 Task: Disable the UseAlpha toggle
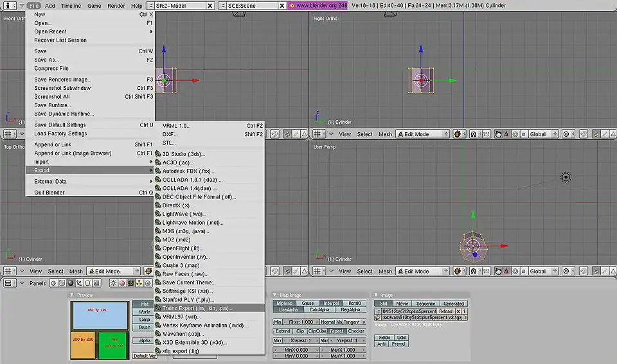tap(284, 310)
